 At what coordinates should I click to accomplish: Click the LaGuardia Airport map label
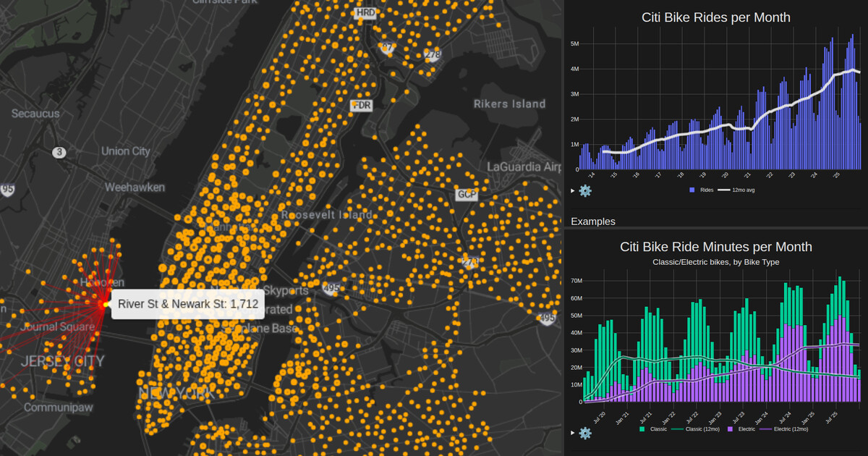(524, 166)
